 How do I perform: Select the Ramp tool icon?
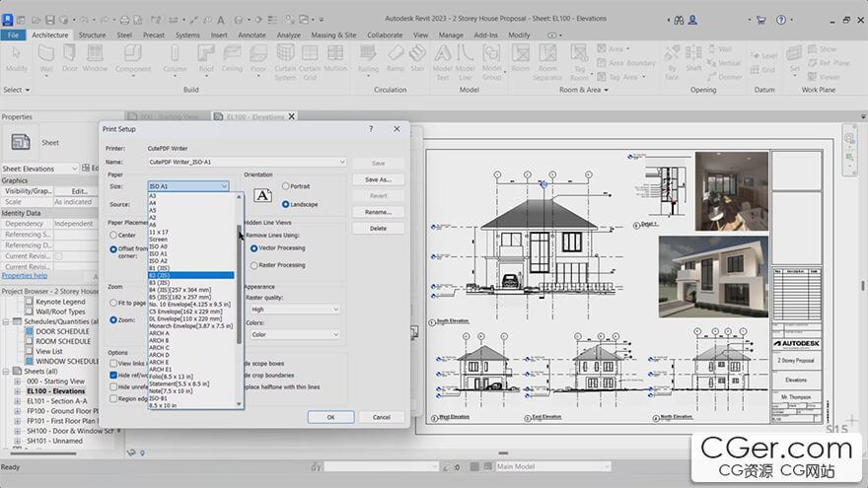[x=396, y=58]
